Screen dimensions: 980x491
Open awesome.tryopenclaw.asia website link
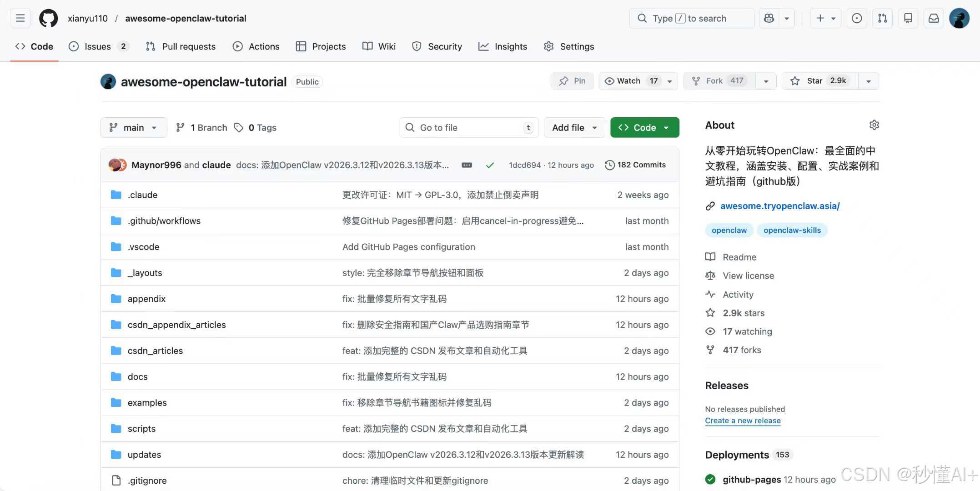click(x=779, y=206)
